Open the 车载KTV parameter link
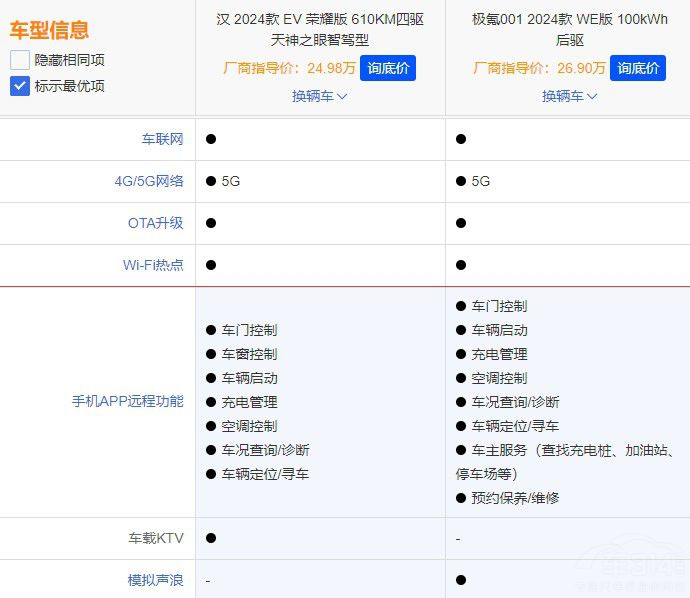The image size is (690, 598). [x=156, y=538]
